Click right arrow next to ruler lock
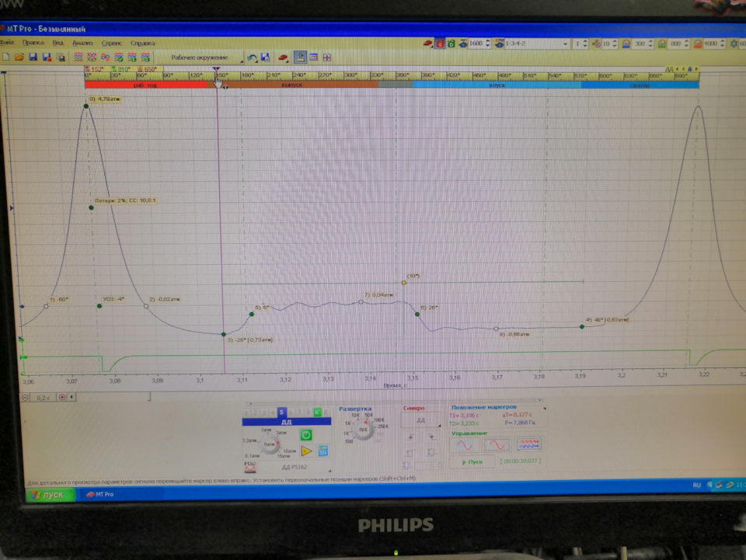The image size is (746, 560). 696,69
